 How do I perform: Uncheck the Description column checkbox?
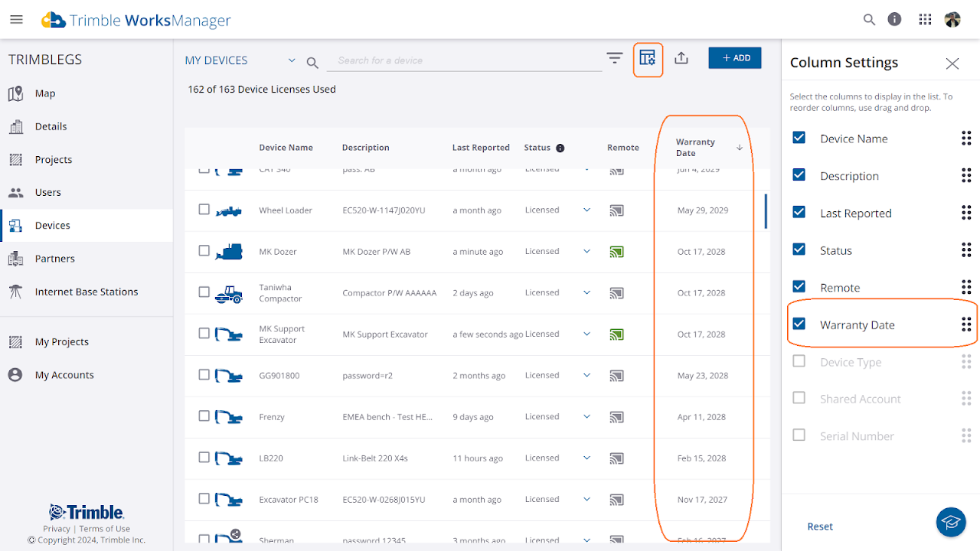click(799, 175)
